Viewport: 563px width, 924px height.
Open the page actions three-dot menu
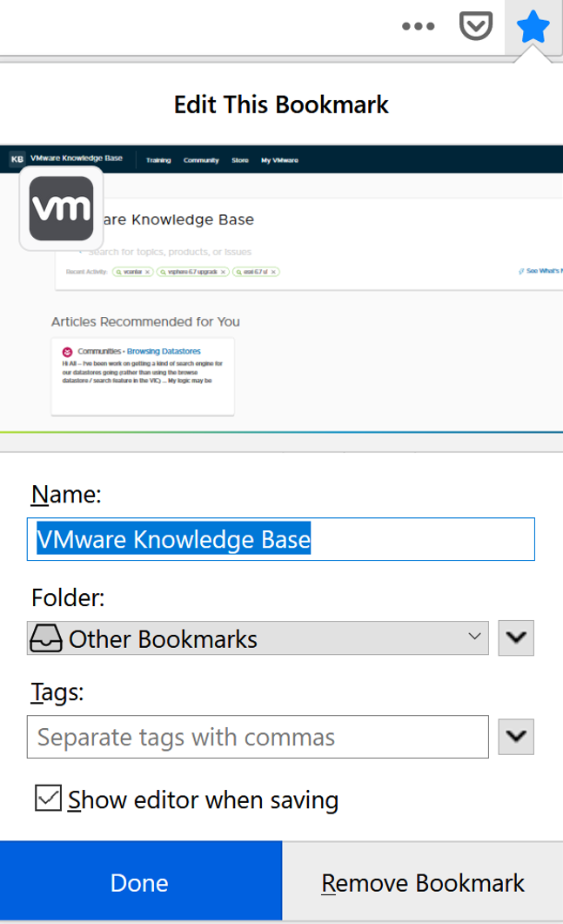(x=419, y=26)
